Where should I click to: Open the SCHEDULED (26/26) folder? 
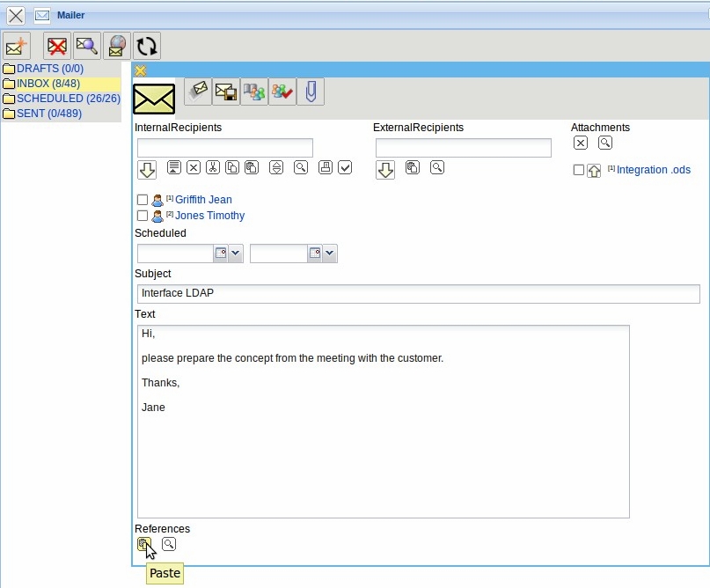pyautogui.click(x=68, y=99)
